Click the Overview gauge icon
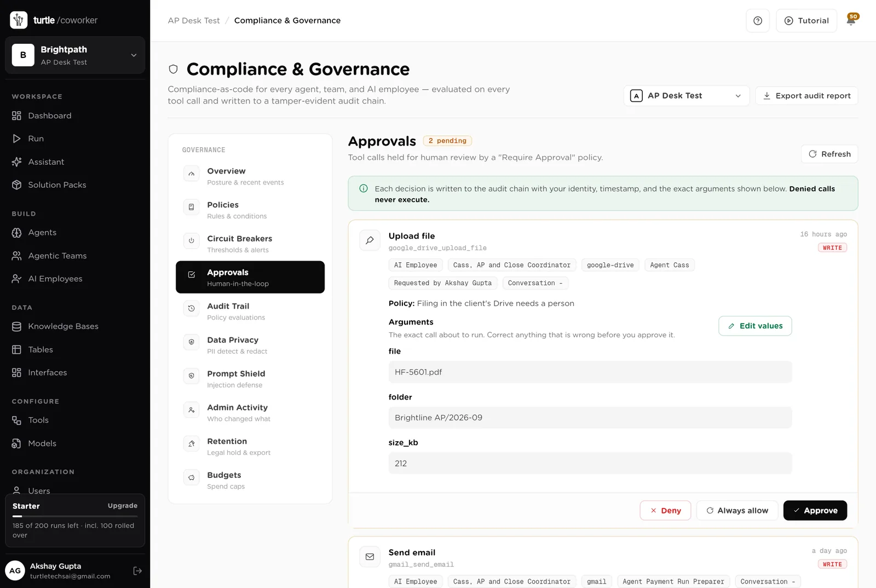This screenshot has width=876, height=588. [x=191, y=174]
